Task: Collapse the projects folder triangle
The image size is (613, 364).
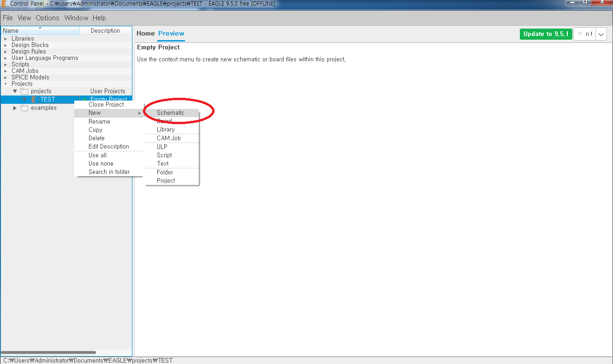Action: click(x=15, y=91)
